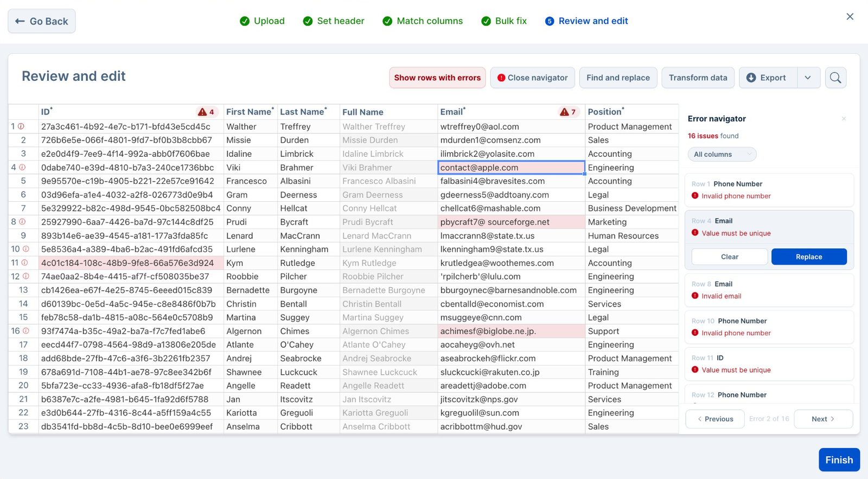
Task: Click the contact@apple.com email cell
Action: pyautogui.click(x=511, y=168)
